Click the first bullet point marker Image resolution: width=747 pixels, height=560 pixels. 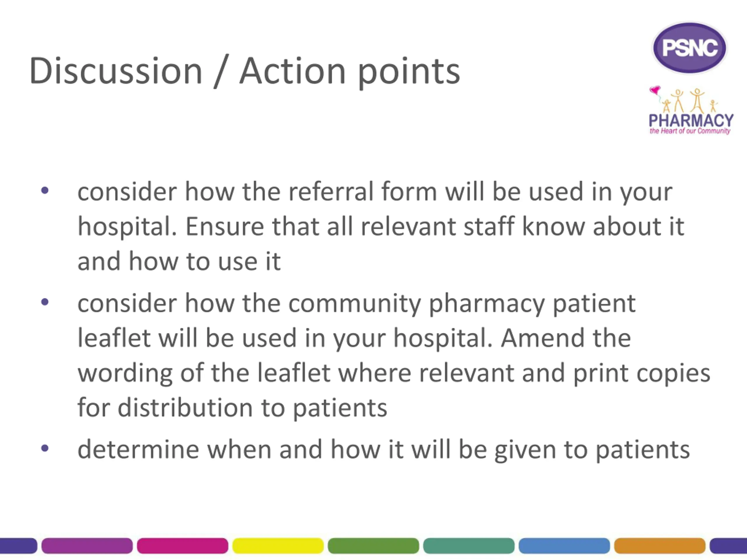(45, 191)
